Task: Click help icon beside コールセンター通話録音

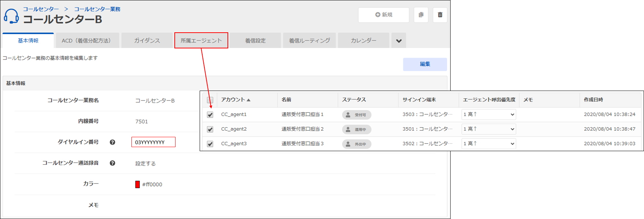Action: (x=112, y=163)
